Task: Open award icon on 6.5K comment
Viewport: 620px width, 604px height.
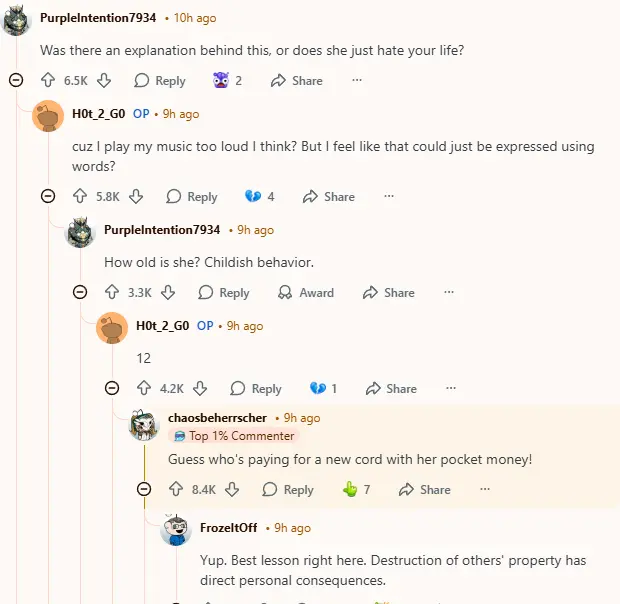Action: coord(229,81)
